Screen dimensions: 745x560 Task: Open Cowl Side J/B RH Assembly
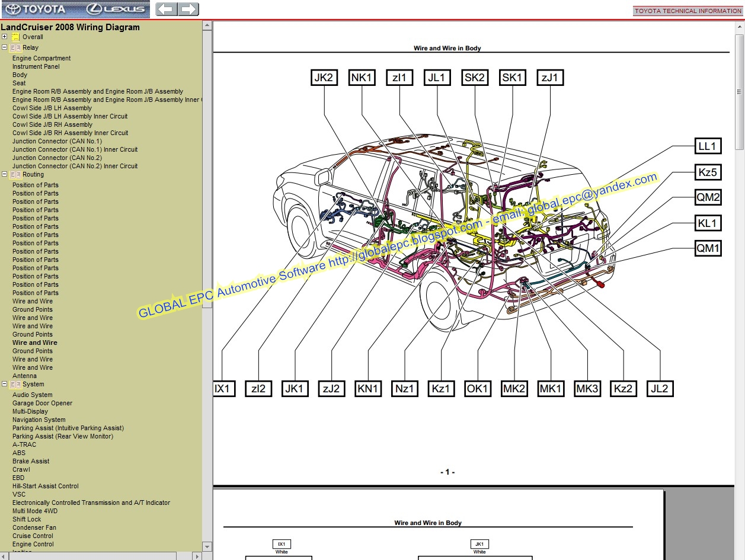coord(53,124)
